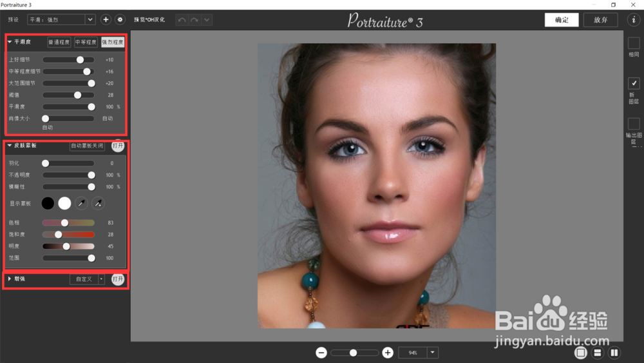Open the 平滑：强烈 preset dropdown
Viewport: 644px width, 363px height.
pos(61,19)
